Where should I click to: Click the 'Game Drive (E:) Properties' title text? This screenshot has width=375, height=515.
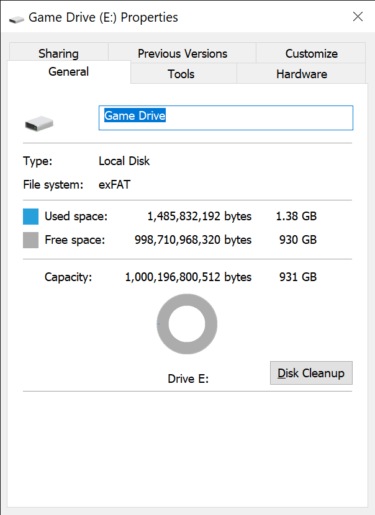click(103, 17)
